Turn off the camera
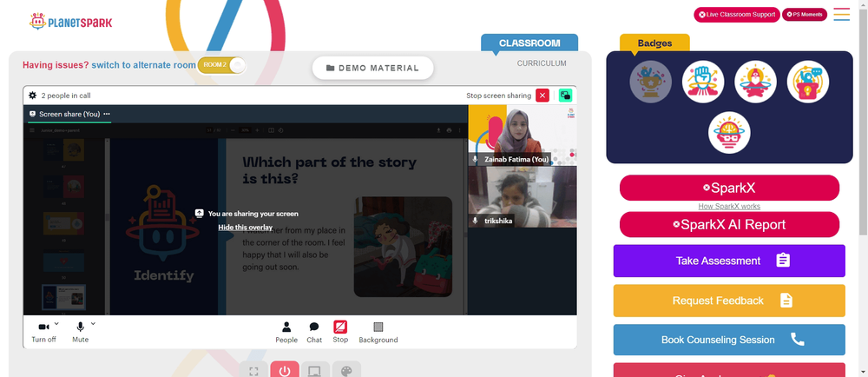This screenshot has height=377, width=868. tap(43, 332)
